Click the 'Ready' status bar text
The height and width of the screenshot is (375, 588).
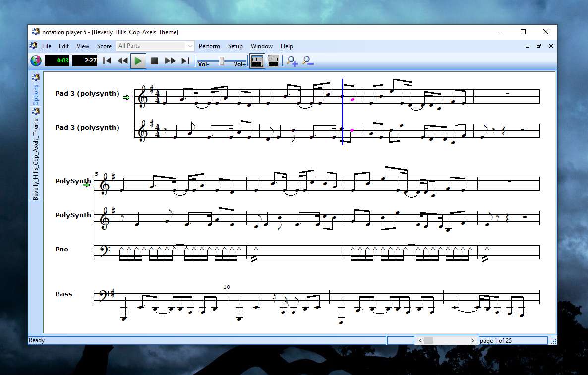37,340
